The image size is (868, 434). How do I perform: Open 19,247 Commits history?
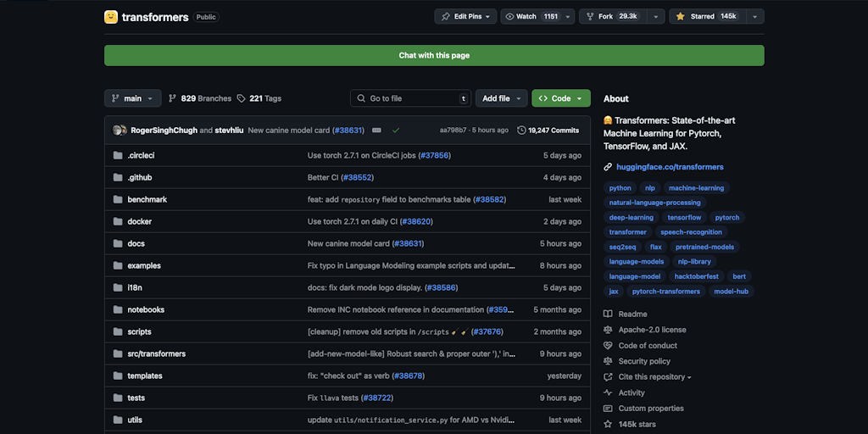point(548,131)
